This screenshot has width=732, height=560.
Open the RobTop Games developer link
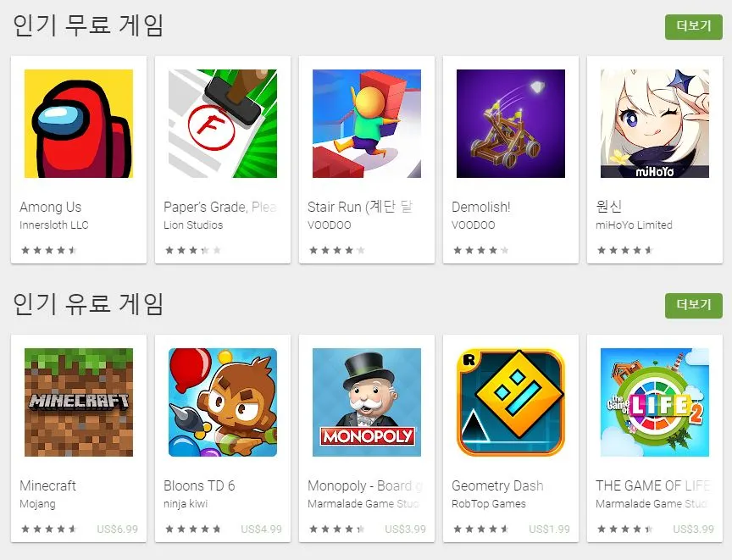489,504
